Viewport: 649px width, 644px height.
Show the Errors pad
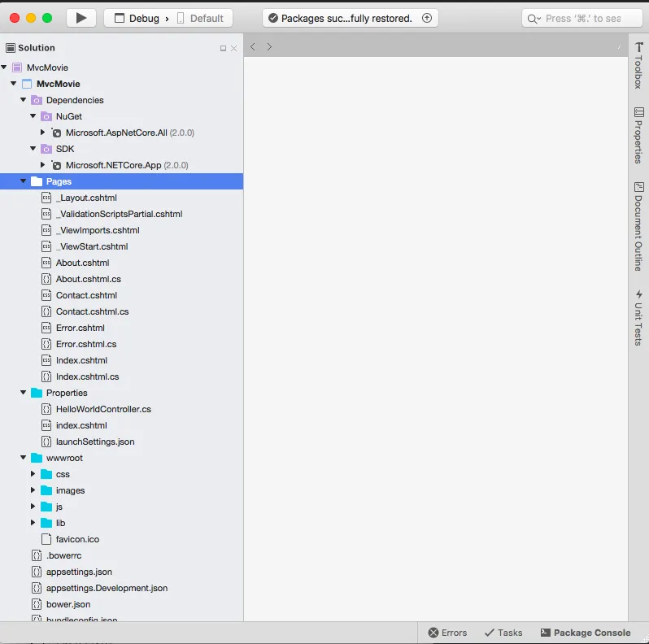coord(447,633)
